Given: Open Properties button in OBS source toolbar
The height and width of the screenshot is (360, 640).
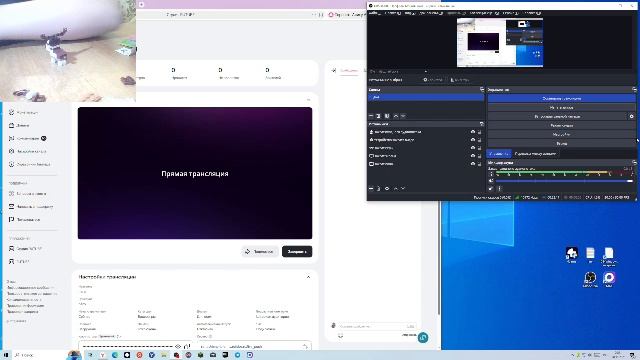Looking at the screenshot, I should click(x=433, y=80).
